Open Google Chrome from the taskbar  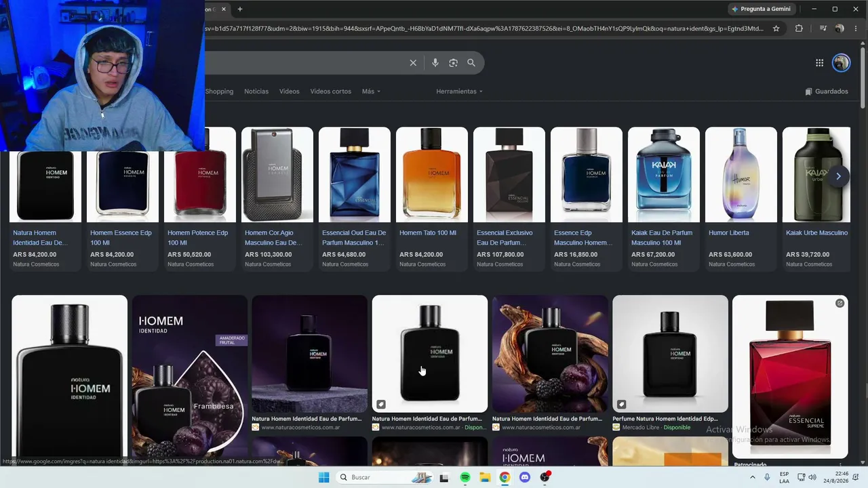[x=505, y=477]
